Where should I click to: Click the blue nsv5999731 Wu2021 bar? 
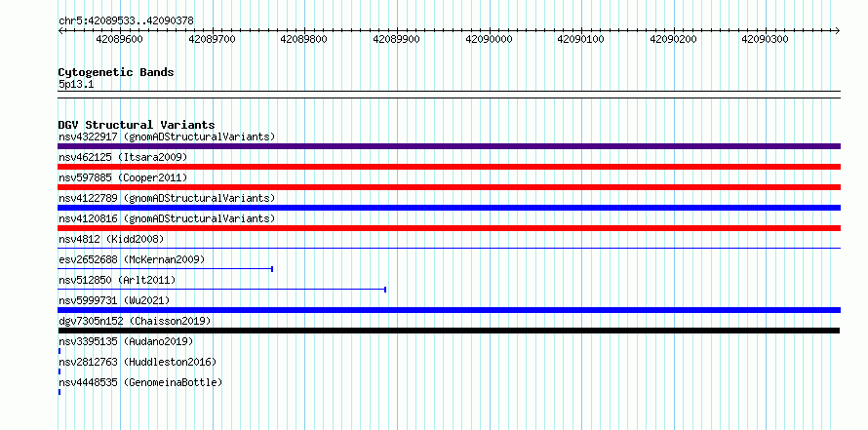tap(449, 310)
